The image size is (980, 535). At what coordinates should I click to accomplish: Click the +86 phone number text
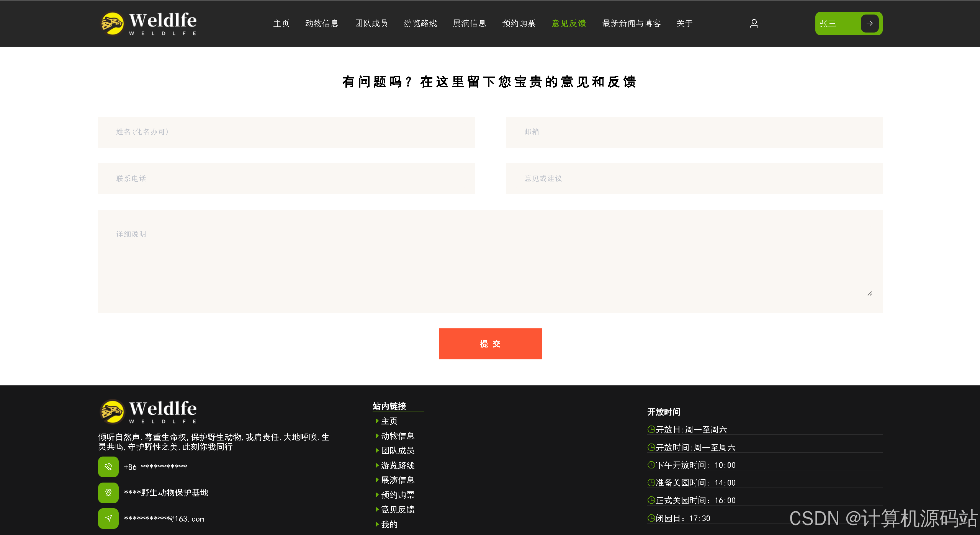[x=155, y=467]
